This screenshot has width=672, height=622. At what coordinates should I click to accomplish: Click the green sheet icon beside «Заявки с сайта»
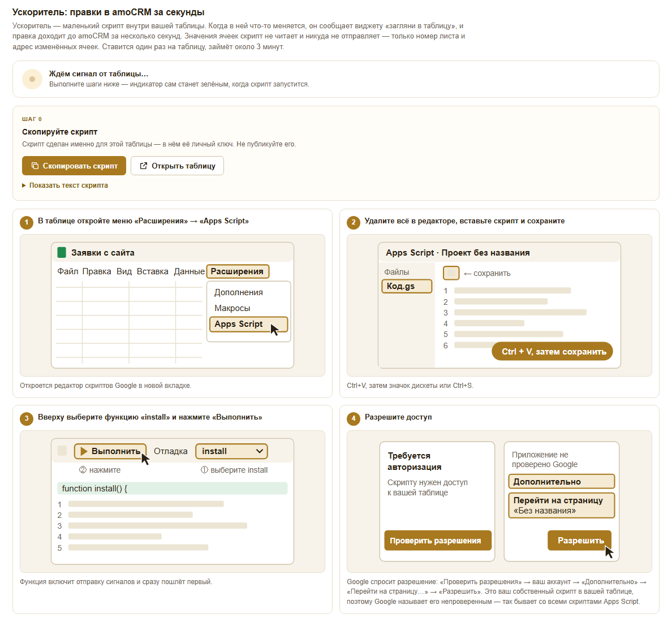pos(62,253)
